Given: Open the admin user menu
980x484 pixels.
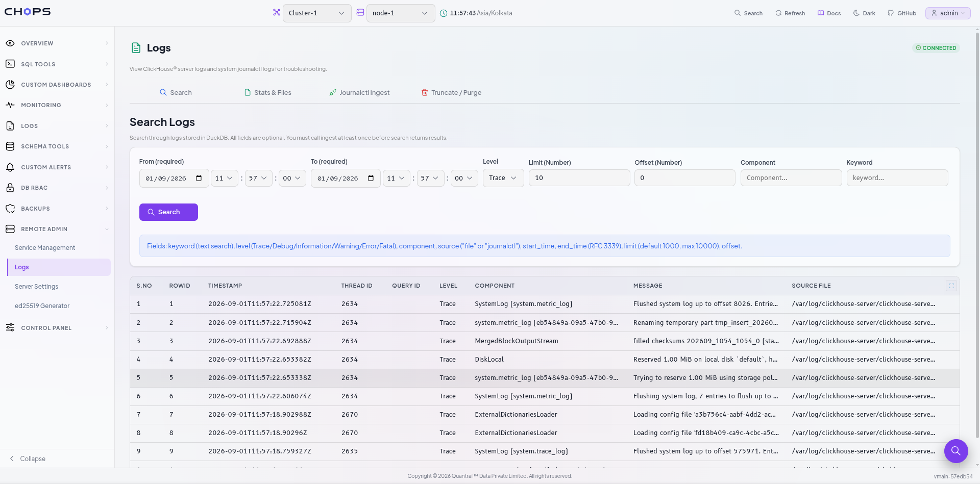Looking at the screenshot, I should point(948,13).
